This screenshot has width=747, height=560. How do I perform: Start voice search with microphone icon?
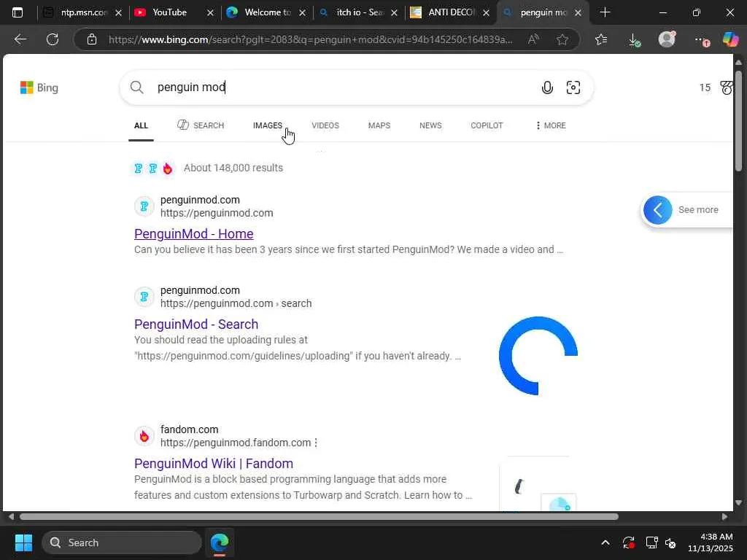click(x=547, y=87)
